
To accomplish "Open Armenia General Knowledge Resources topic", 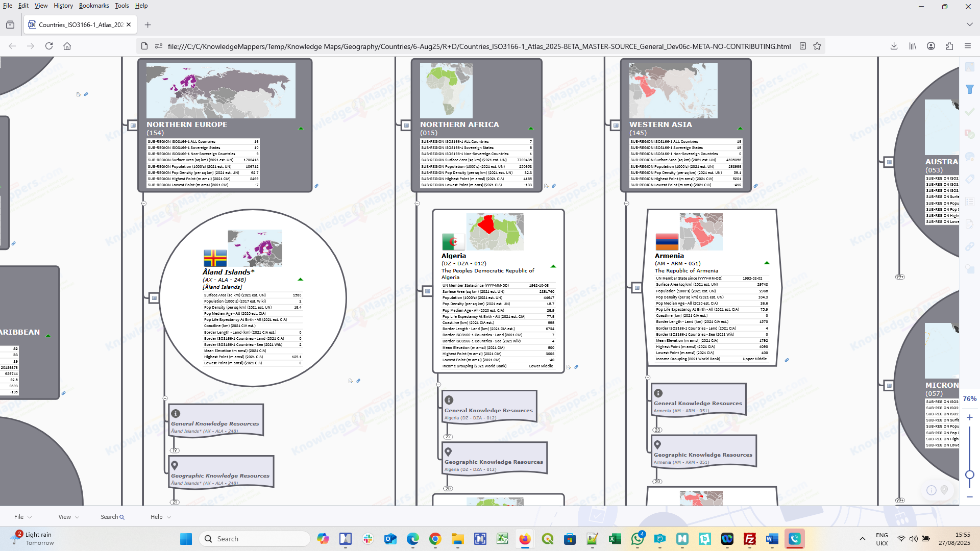I will coord(699,399).
